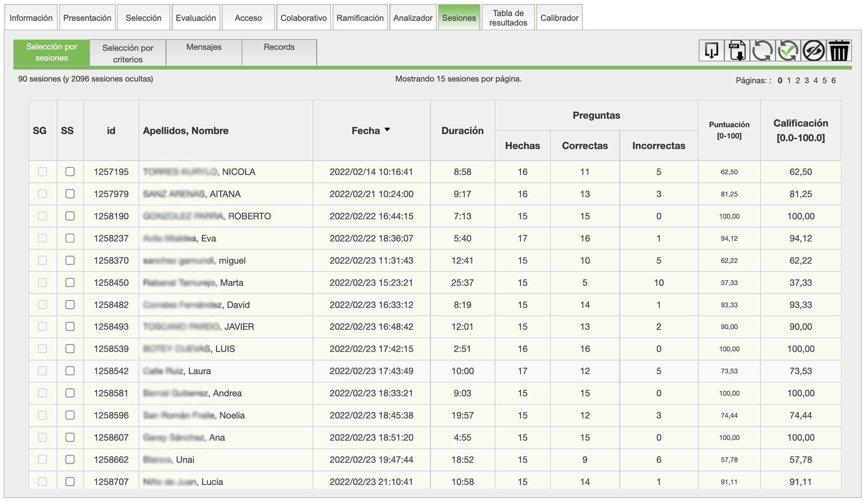The height and width of the screenshot is (502, 868).
Task: Check SS checkbox for session 1257195
Action: point(70,172)
